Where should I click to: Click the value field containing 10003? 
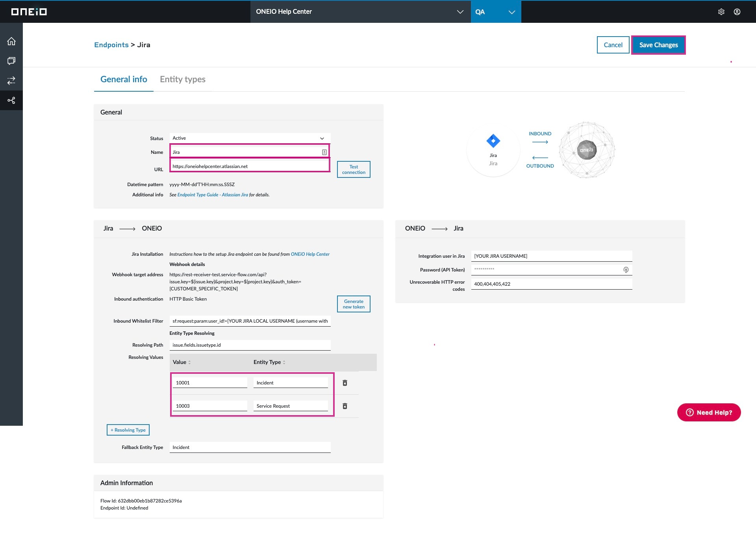pyautogui.click(x=210, y=406)
